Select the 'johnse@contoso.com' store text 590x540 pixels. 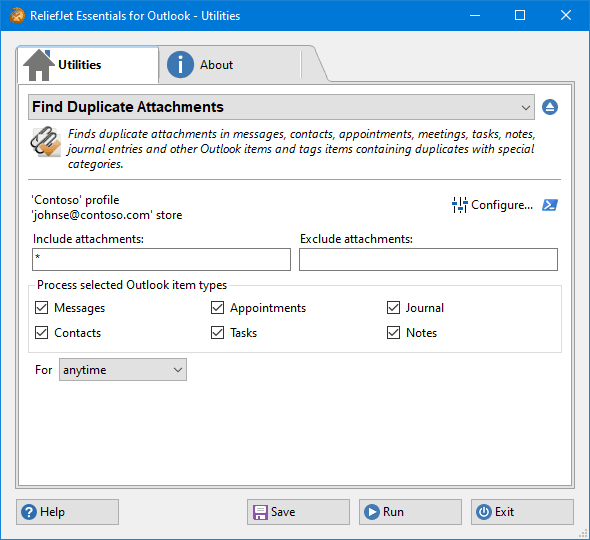point(107,215)
